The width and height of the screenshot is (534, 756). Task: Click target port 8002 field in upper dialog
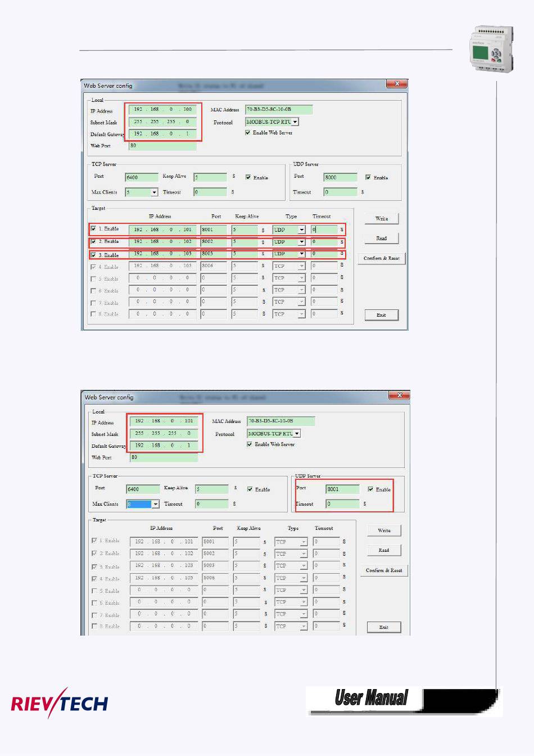click(214, 242)
